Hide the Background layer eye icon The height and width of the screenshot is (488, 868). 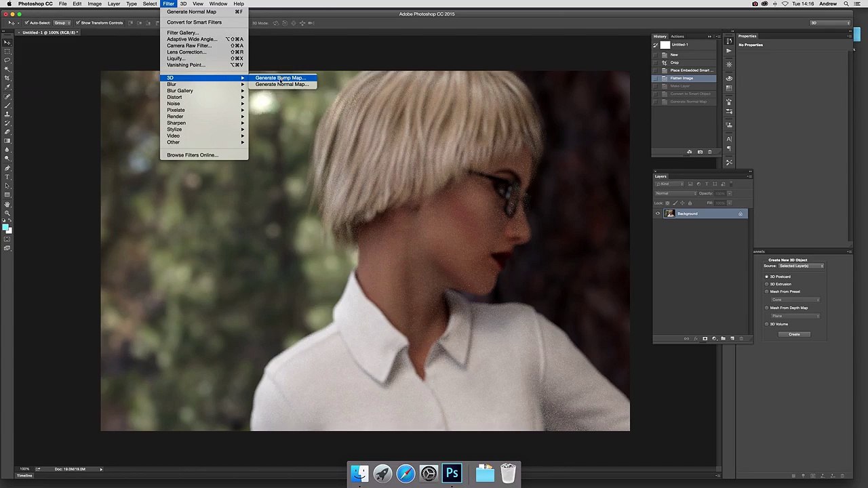click(657, 213)
